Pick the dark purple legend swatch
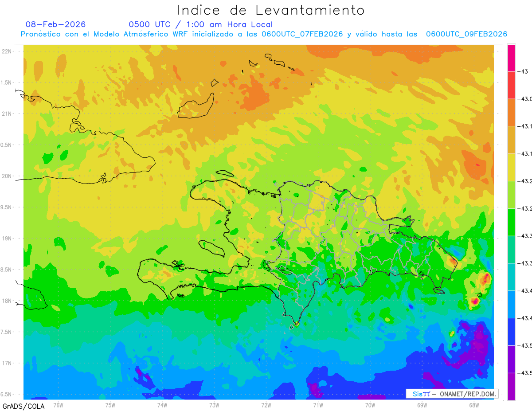Image resolution: width=532 pixels, height=411 pixels. point(511,359)
